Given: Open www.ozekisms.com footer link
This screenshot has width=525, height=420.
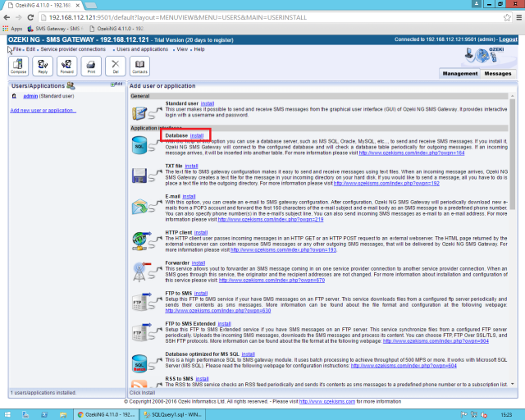Looking at the screenshot, I should 327,402.
